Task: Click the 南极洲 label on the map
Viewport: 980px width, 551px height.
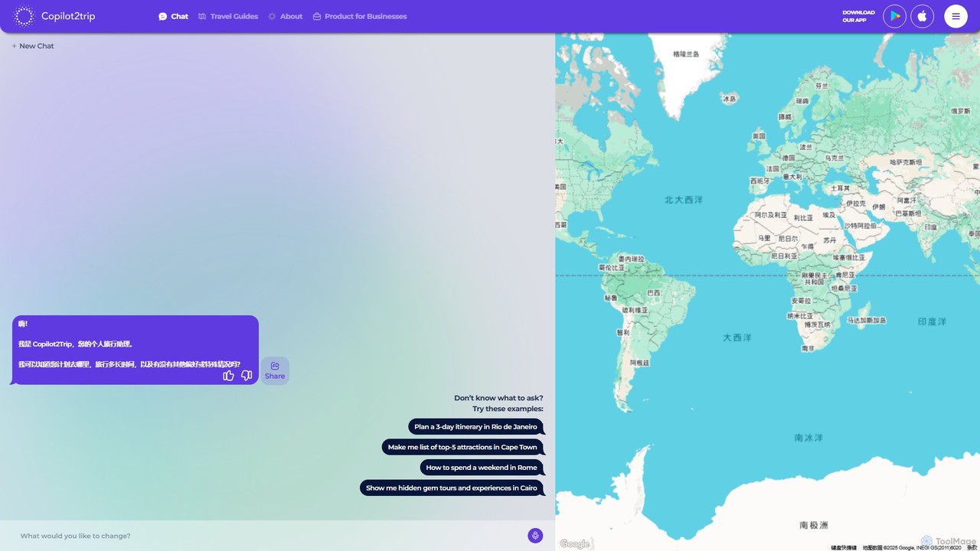Action: point(814,525)
